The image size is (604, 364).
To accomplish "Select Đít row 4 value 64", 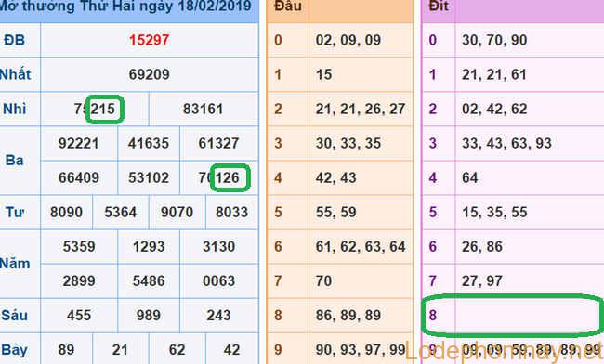I will pos(470,177).
